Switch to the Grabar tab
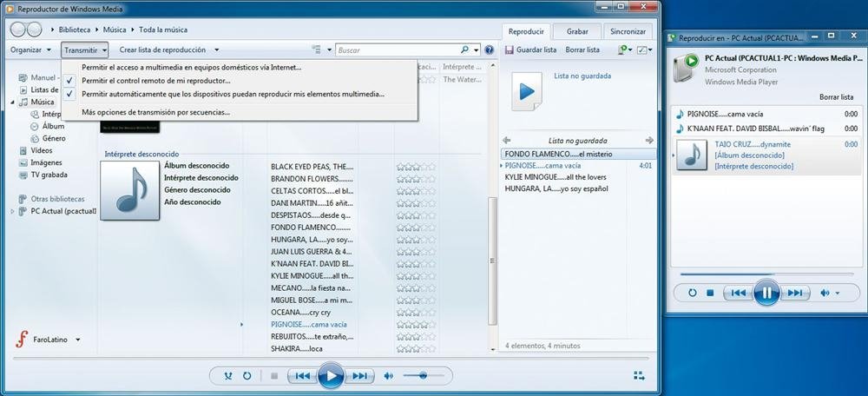 [x=577, y=31]
